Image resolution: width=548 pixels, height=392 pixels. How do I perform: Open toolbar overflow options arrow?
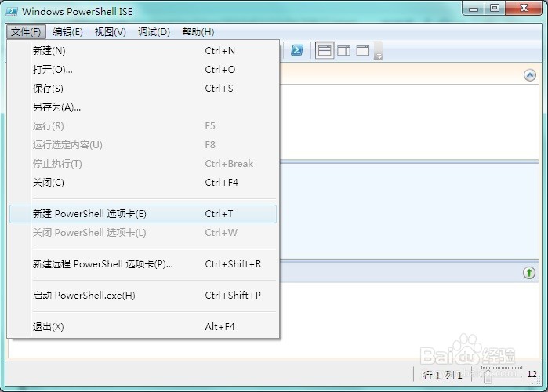tap(378, 51)
